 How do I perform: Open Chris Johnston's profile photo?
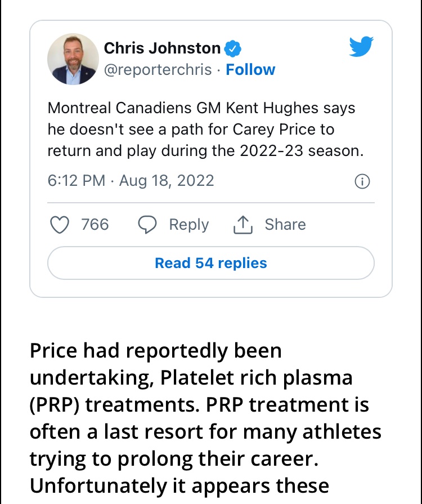coord(73,59)
